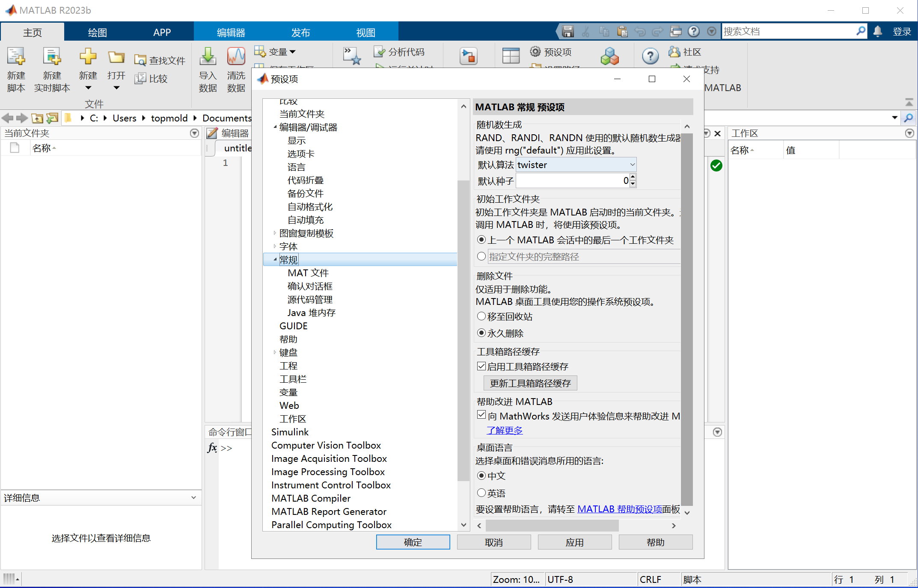Click the search magnifier in documentation box
Viewport: 918px width, 588px height.
(861, 31)
